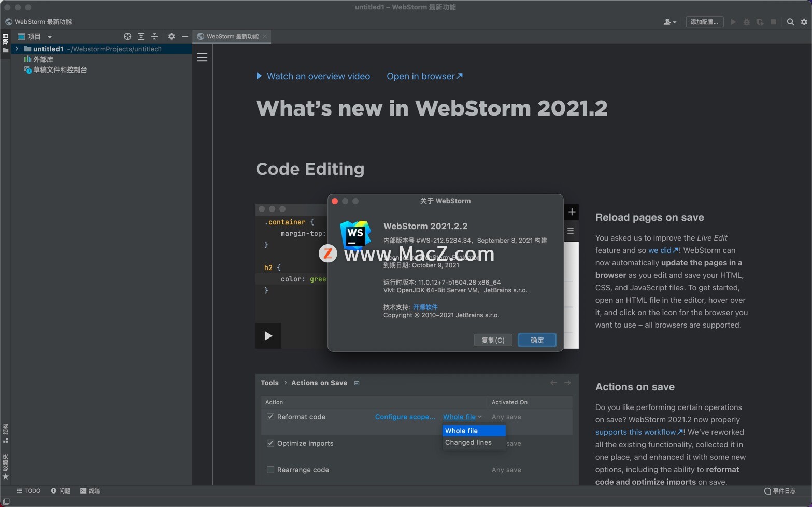The width and height of the screenshot is (812, 507).
Task: Click the 确定 button in About dialog
Action: (x=537, y=340)
